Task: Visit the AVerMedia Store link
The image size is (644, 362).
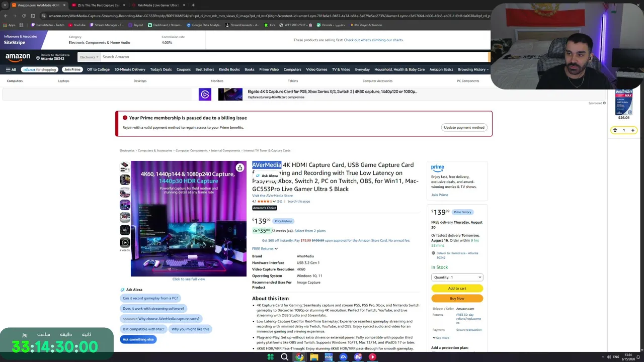Action: (272, 196)
